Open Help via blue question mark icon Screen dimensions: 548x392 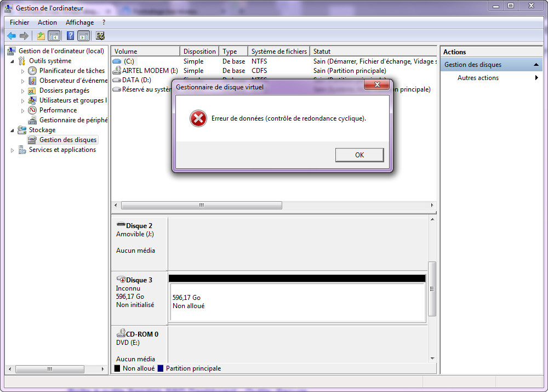70,36
